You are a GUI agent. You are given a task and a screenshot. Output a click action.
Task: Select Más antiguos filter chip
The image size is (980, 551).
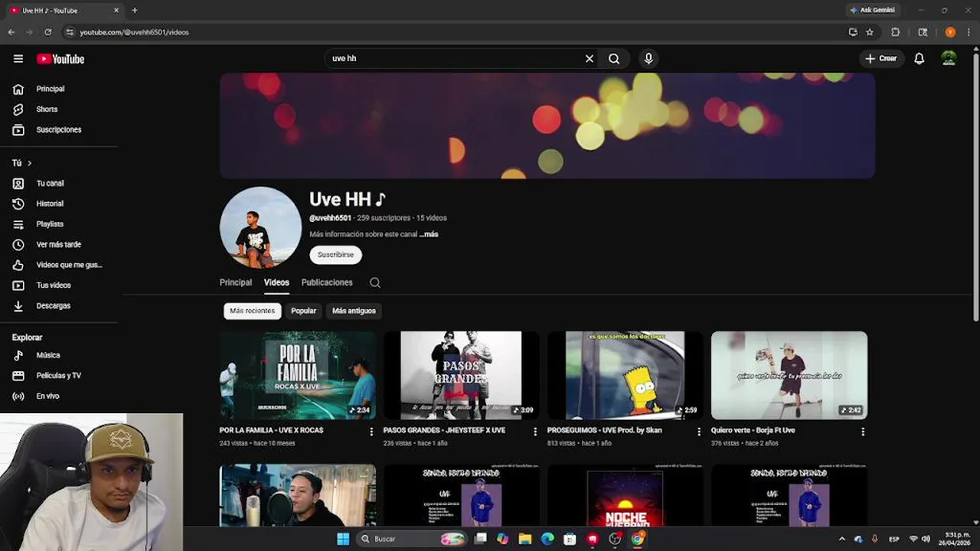tap(354, 311)
